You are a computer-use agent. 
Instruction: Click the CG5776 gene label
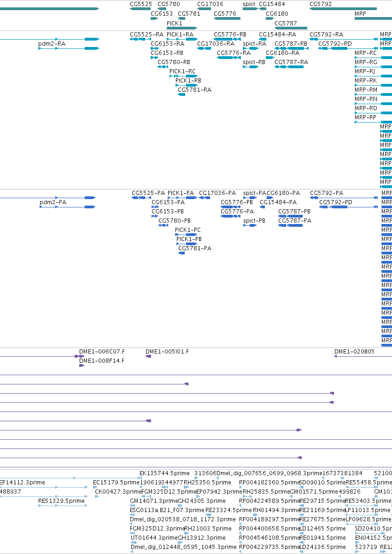point(225,14)
